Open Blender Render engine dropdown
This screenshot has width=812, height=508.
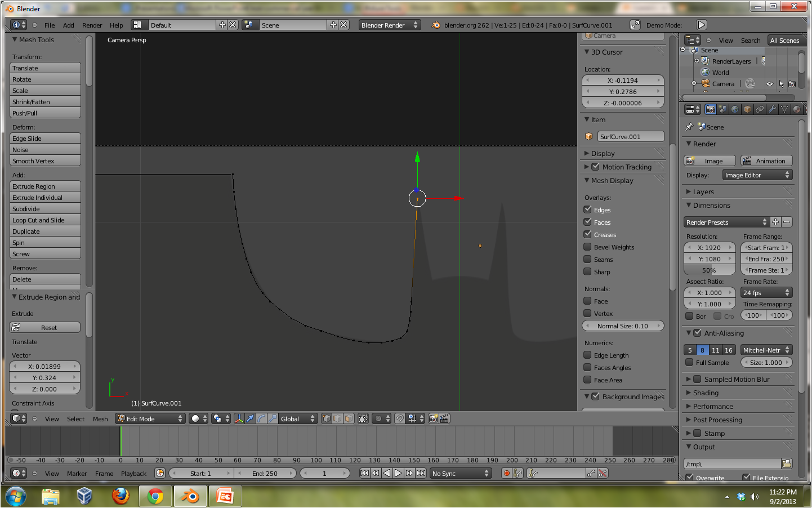point(390,25)
